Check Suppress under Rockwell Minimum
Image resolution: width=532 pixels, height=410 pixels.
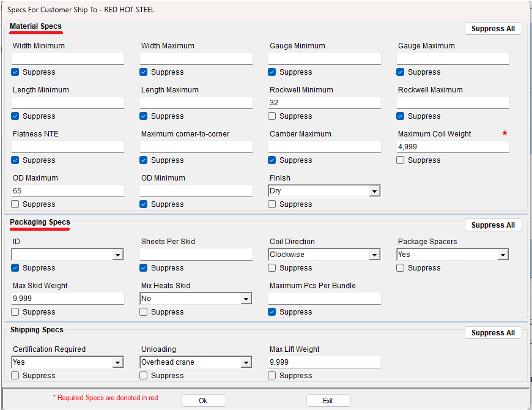[x=272, y=116]
